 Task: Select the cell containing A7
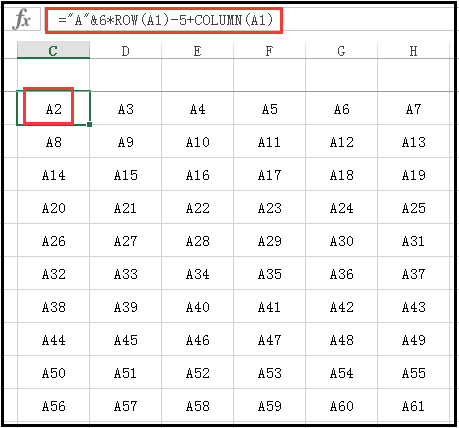[413, 108]
